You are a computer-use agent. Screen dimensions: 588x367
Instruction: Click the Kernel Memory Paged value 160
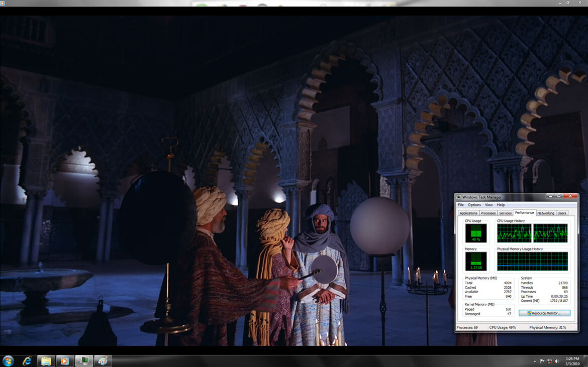pyautogui.click(x=509, y=309)
